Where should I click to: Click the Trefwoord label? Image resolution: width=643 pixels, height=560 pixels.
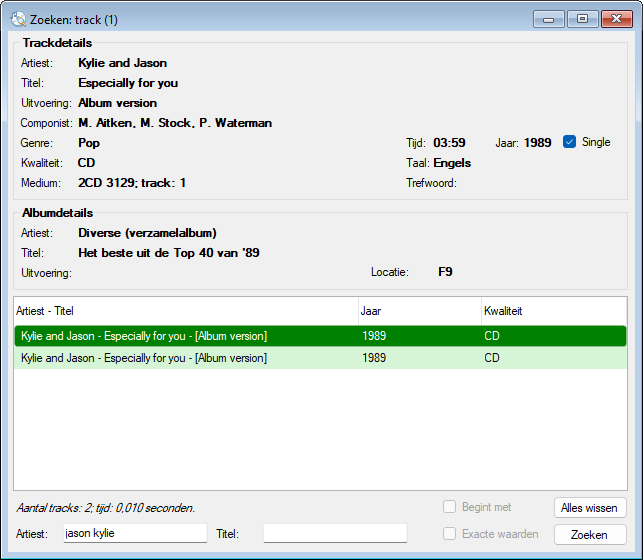click(x=431, y=183)
